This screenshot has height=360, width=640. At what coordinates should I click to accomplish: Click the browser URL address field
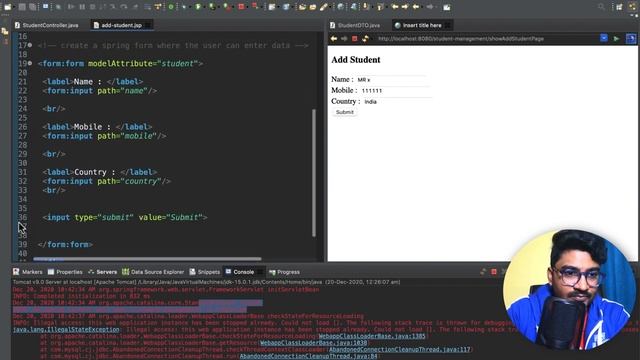click(487, 38)
